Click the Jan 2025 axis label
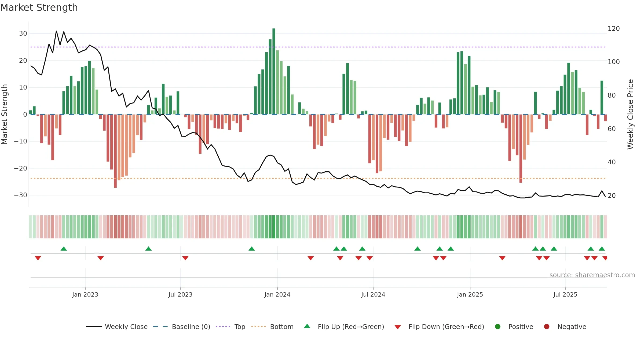Screen dimensions: 644x362 (470, 295)
